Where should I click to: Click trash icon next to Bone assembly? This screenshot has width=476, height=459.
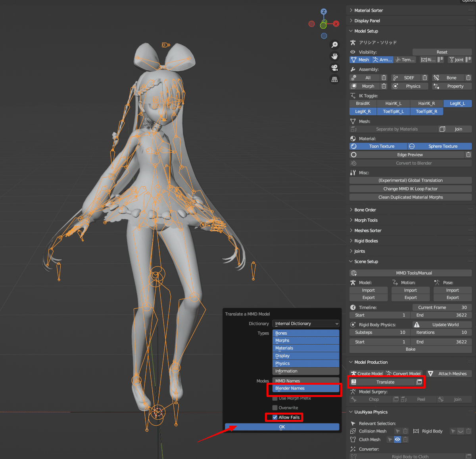pyautogui.click(x=468, y=77)
